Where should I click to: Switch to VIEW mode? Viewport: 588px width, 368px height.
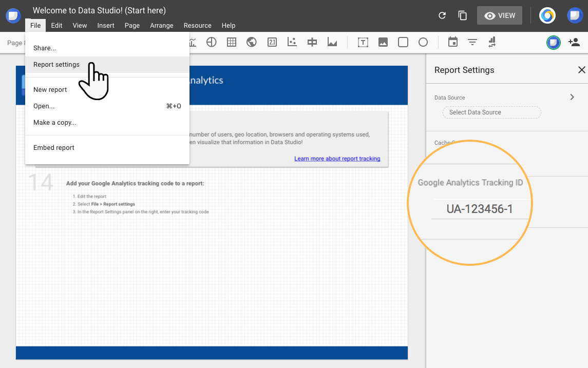[x=500, y=15]
